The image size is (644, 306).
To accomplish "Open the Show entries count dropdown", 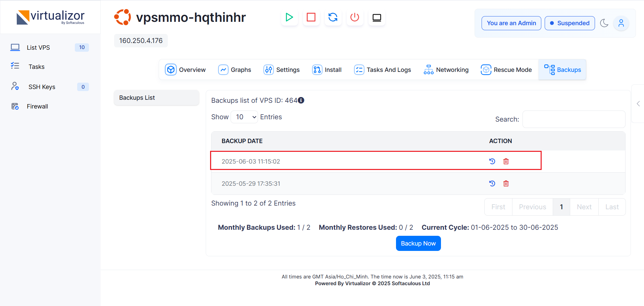I will 244,117.
